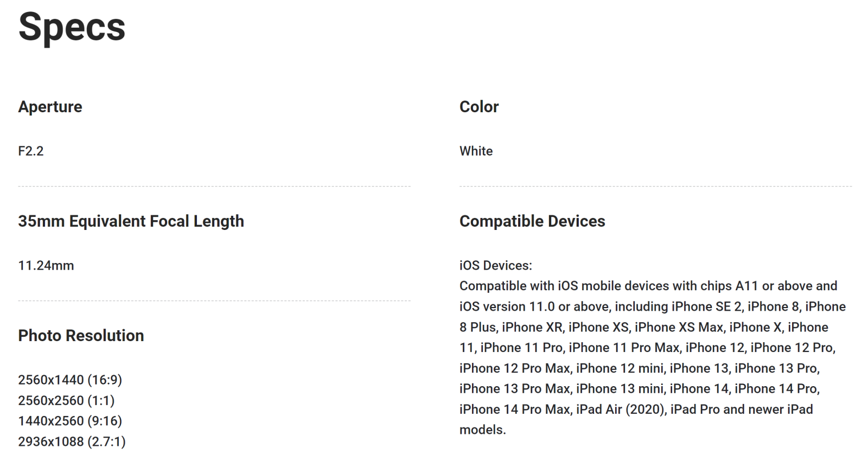Viewport: 868px width, 461px height.
Task: Click the line starting "iOS version 11.0"
Action: (x=652, y=307)
